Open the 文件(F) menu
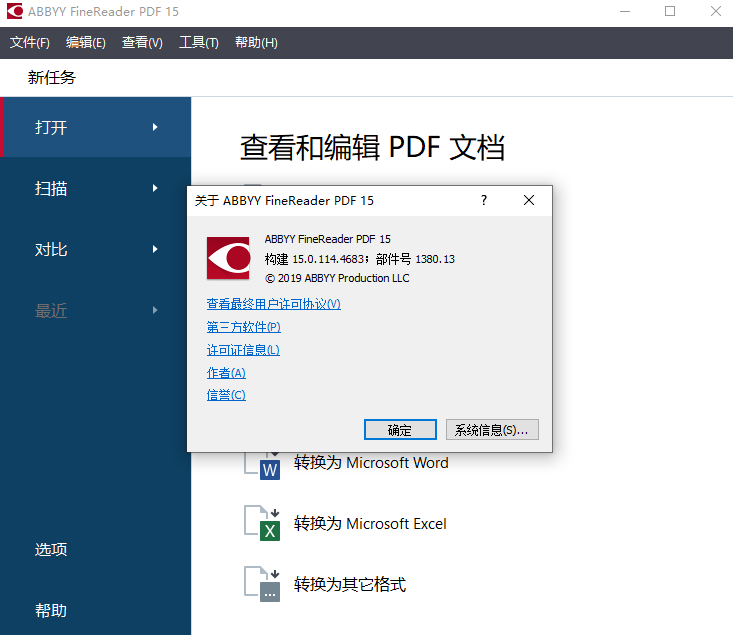The image size is (733, 635). 30,43
